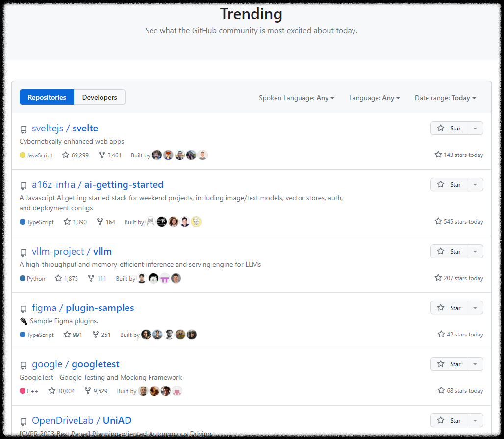Expand star list dropdown for svelte
The image size is (504, 439).
475,129
